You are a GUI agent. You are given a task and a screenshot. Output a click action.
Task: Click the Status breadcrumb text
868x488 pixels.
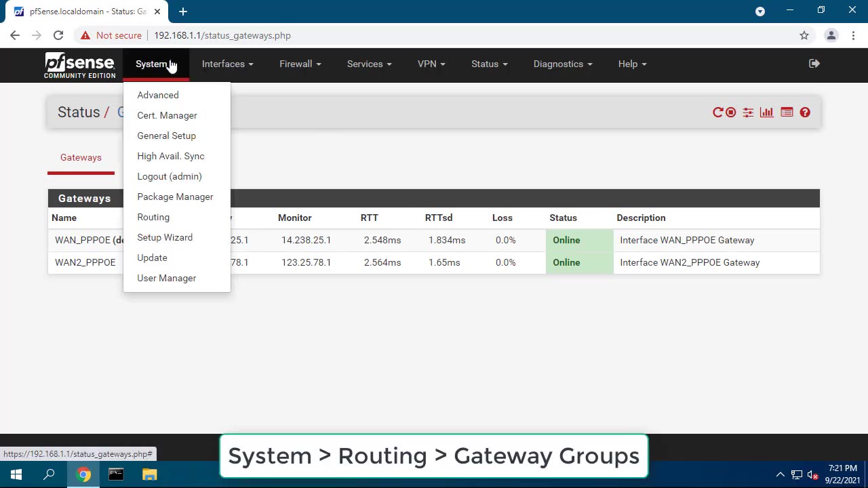pos(79,113)
